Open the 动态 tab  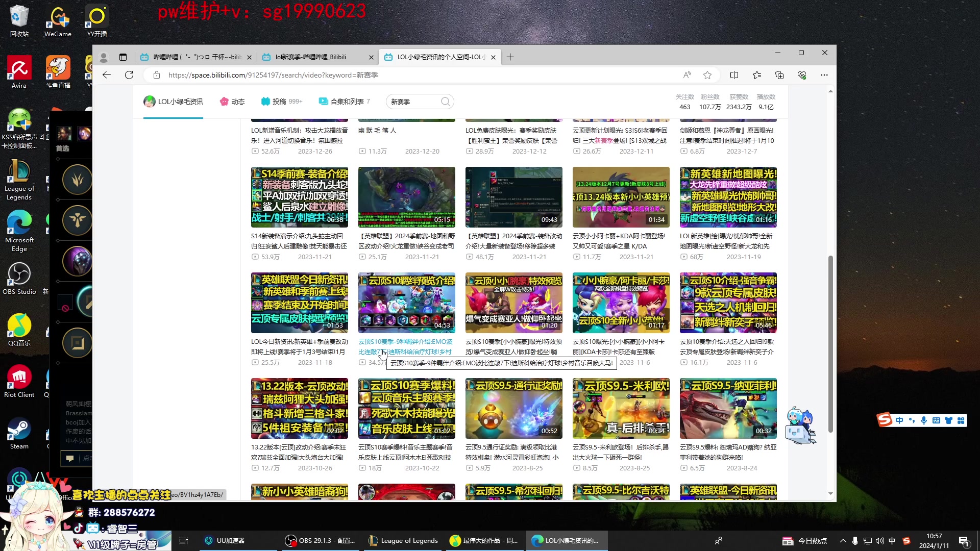tap(232, 102)
